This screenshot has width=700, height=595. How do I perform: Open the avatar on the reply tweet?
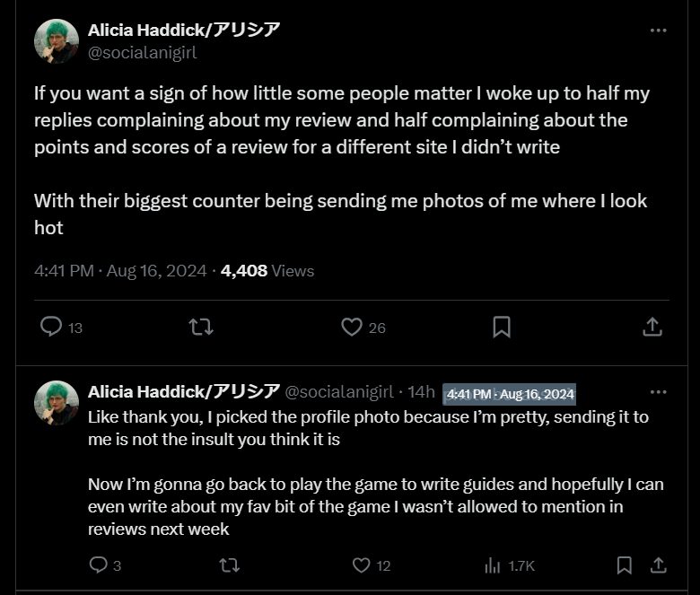click(x=57, y=403)
